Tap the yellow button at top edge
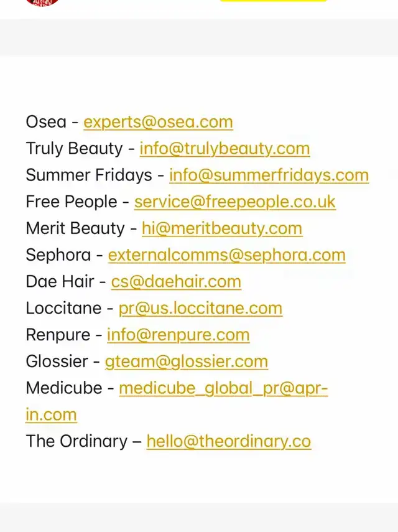The height and width of the screenshot is (532, 398). click(x=273, y=1)
